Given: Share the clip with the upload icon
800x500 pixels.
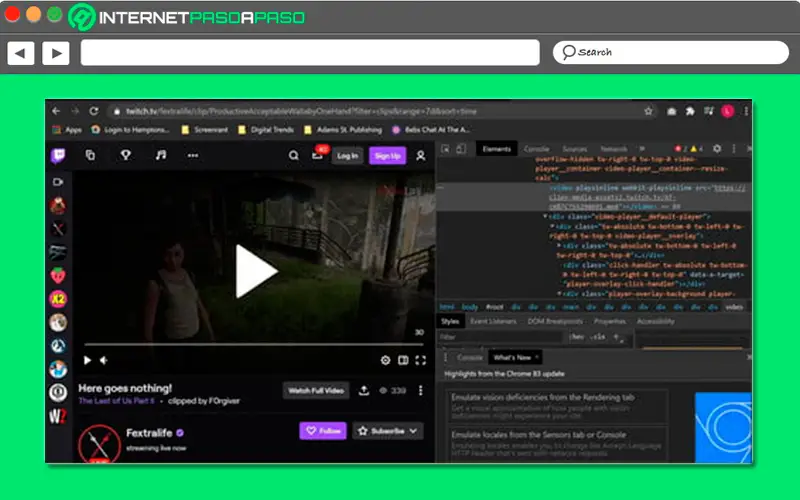Looking at the screenshot, I should tap(364, 390).
